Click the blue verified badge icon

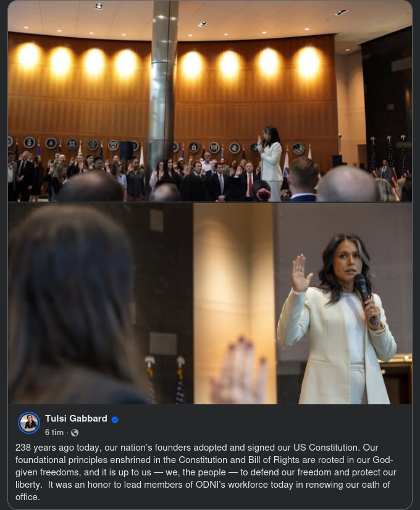click(x=115, y=420)
